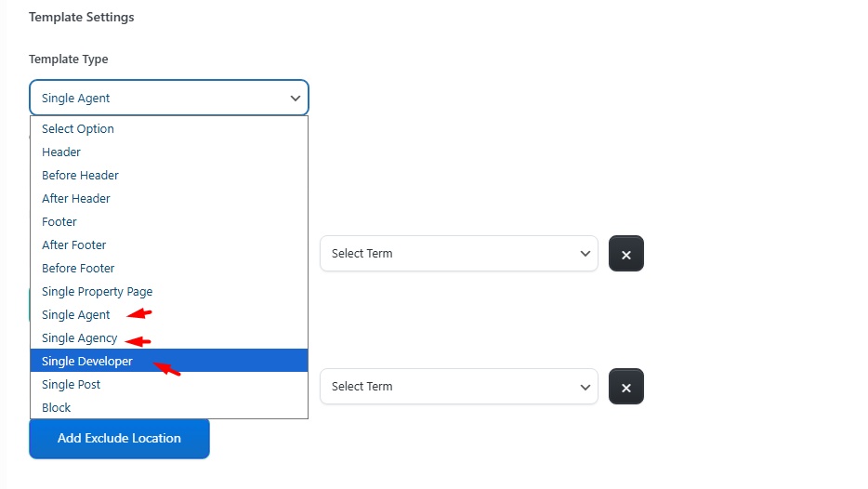This screenshot has height=489, width=868.
Task: Remove the second Select Term row via X
Action: click(x=625, y=387)
